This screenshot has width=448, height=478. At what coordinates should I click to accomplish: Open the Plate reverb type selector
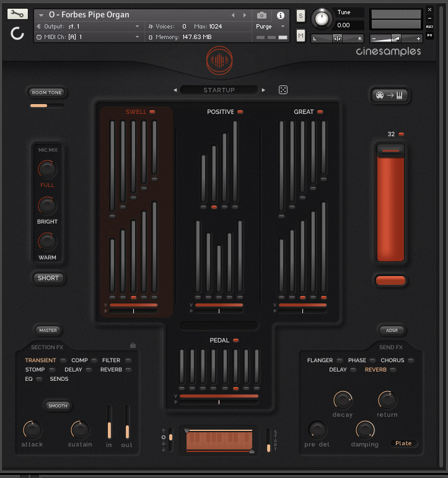point(403,443)
